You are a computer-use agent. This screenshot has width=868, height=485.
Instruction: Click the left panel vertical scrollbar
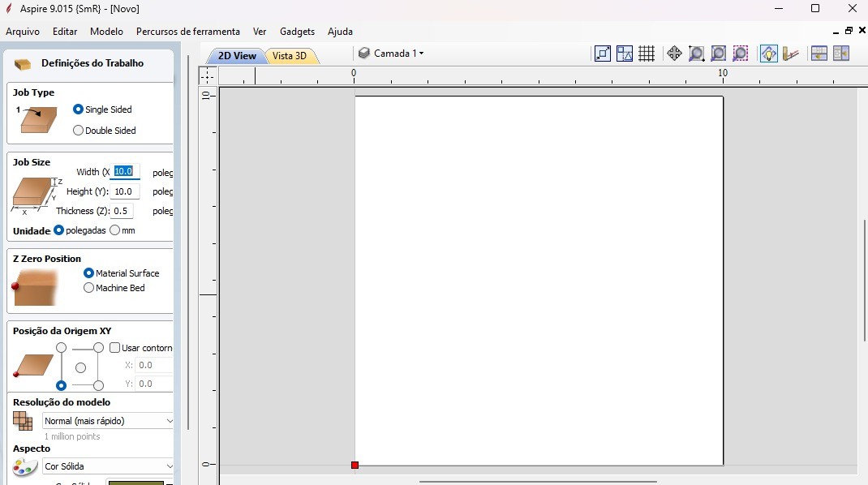point(188,242)
